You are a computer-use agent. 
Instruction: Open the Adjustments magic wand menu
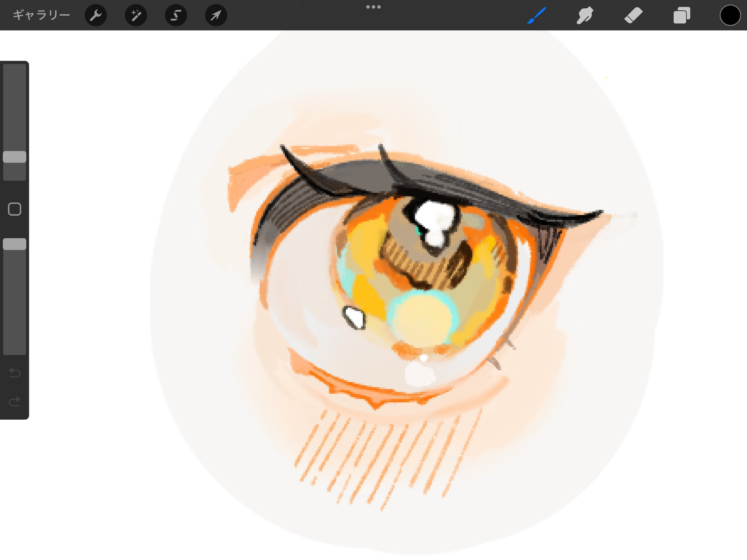(136, 15)
